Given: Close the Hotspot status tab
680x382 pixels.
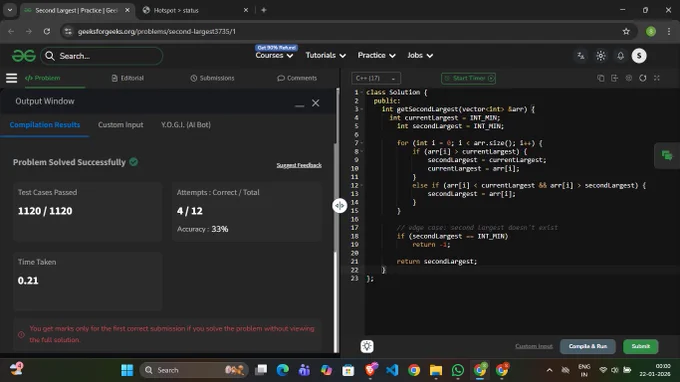Looking at the screenshot, I should pyautogui.click(x=246, y=10).
